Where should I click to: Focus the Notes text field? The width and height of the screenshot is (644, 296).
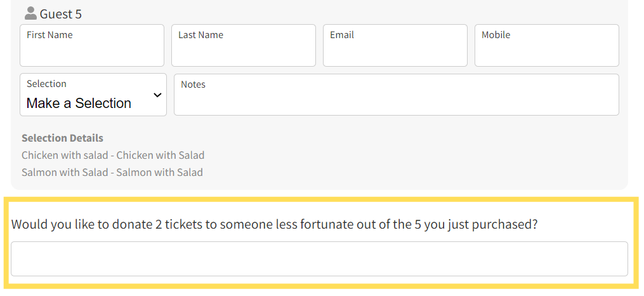[x=397, y=95]
